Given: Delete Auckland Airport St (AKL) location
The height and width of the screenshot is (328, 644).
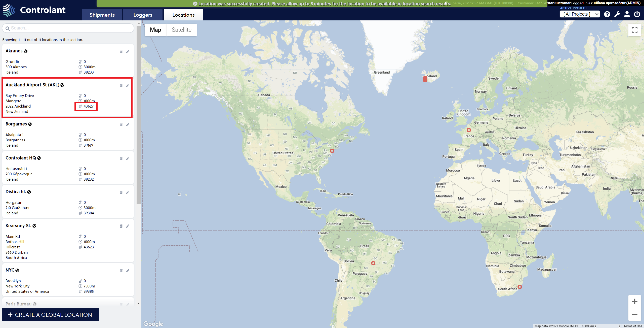Looking at the screenshot, I should [x=121, y=85].
